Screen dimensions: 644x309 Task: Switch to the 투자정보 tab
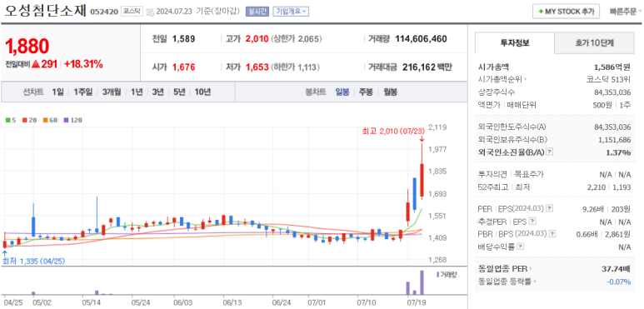(x=515, y=42)
